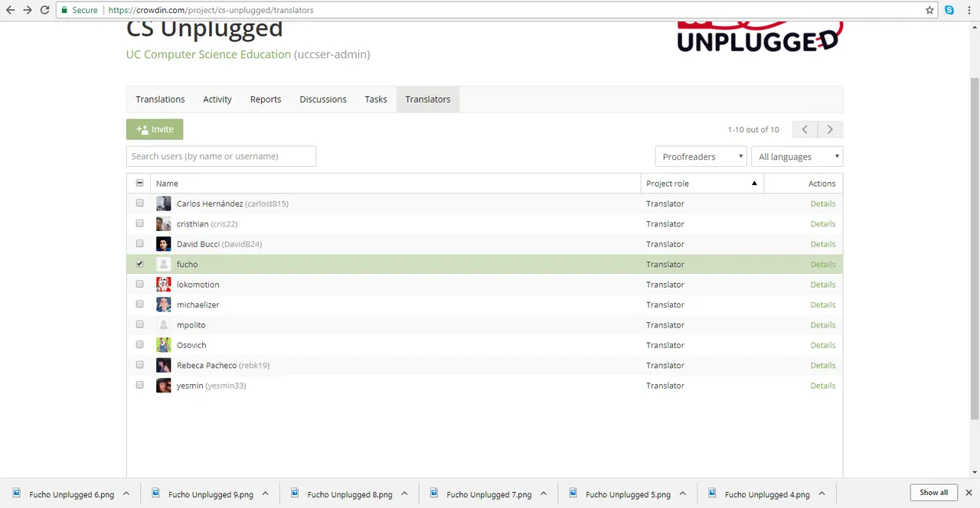980x508 pixels.
Task: Check the lokomotion row checkbox
Action: click(x=139, y=284)
